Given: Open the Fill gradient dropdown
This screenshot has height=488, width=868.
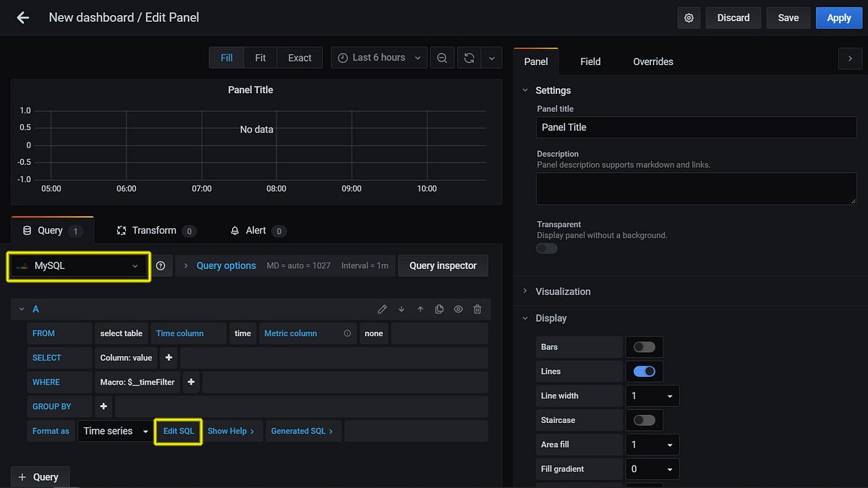Looking at the screenshot, I should point(652,469).
